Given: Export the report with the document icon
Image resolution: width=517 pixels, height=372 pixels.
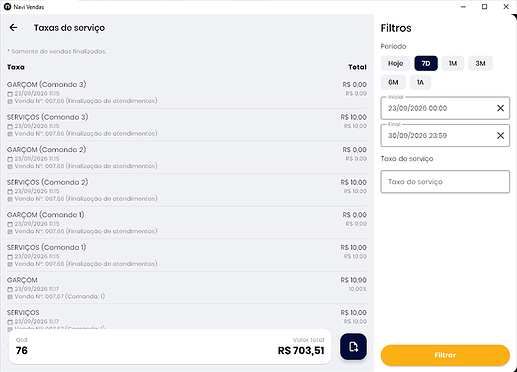Looking at the screenshot, I should 353,347.
